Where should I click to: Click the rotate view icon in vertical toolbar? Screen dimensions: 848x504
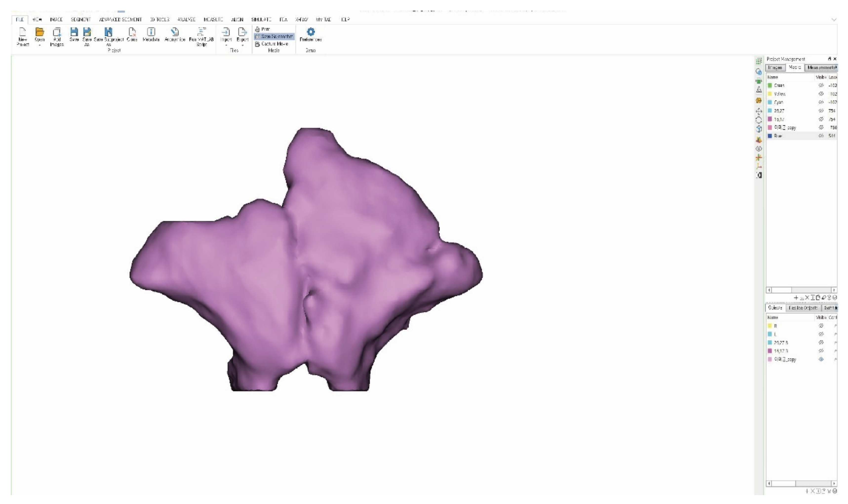(759, 120)
